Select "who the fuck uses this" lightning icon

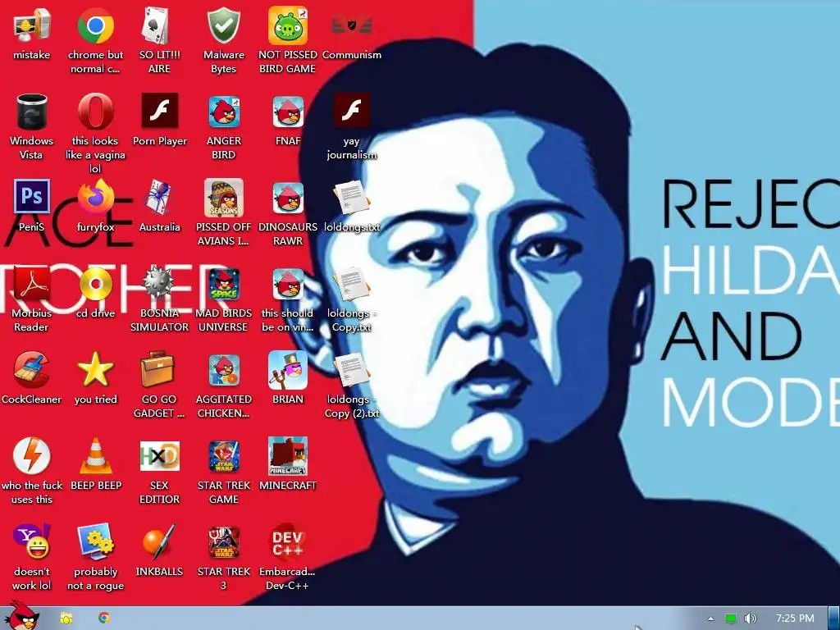[x=32, y=455]
